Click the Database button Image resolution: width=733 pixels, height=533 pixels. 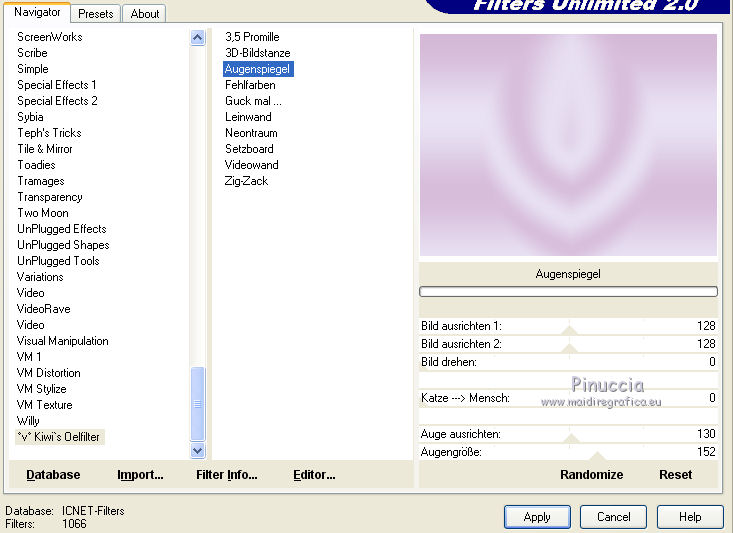[53, 475]
